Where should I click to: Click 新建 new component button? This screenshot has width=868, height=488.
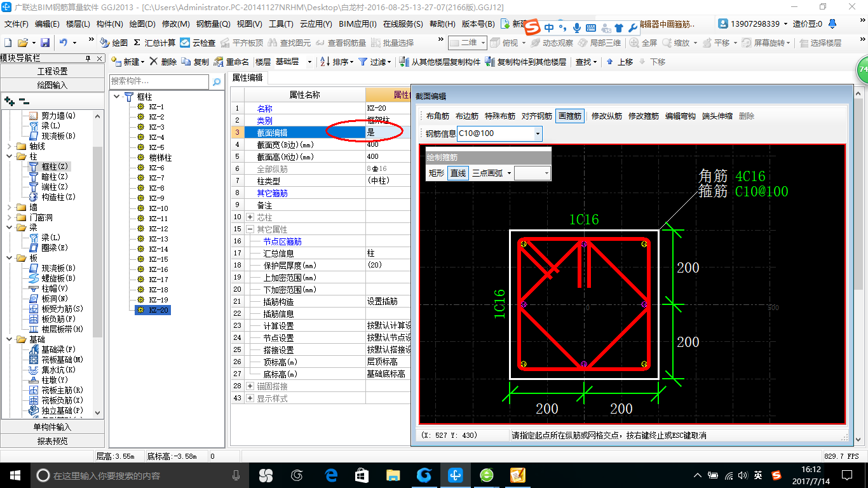127,62
